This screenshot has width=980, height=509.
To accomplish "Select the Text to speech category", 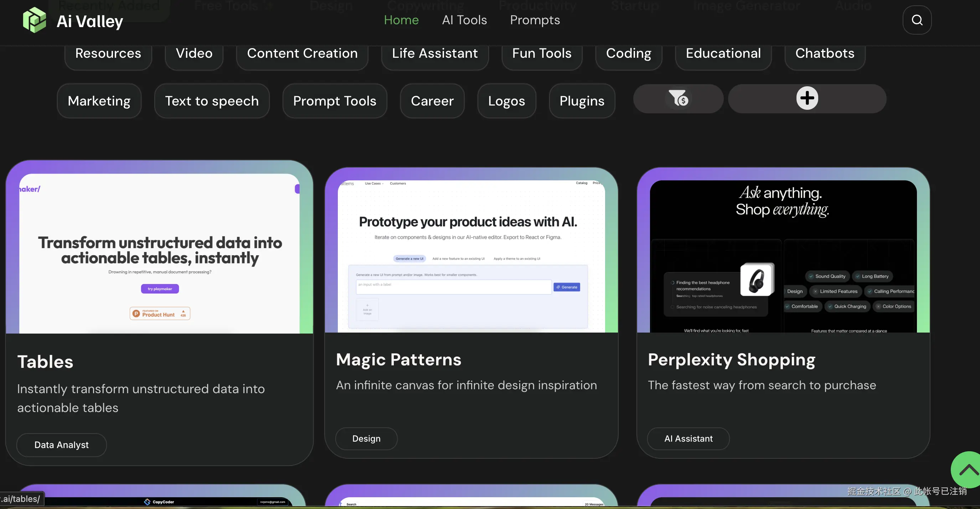I will [x=212, y=101].
